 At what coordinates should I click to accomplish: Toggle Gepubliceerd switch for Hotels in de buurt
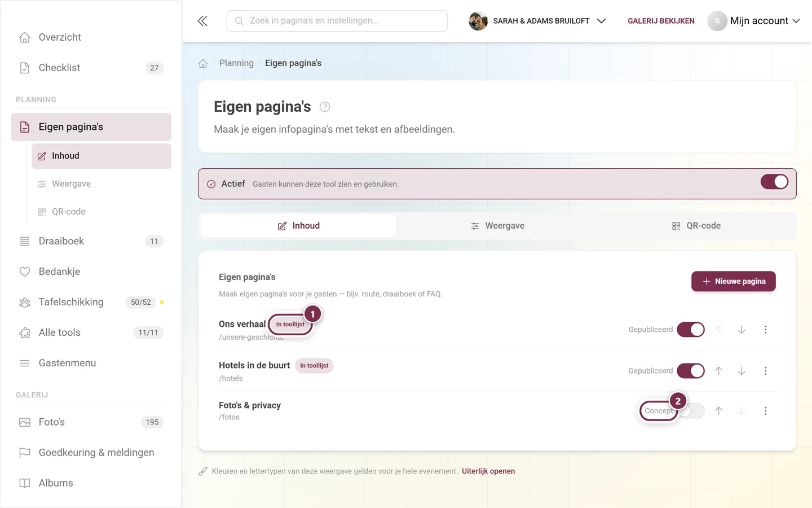click(x=691, y=371)
